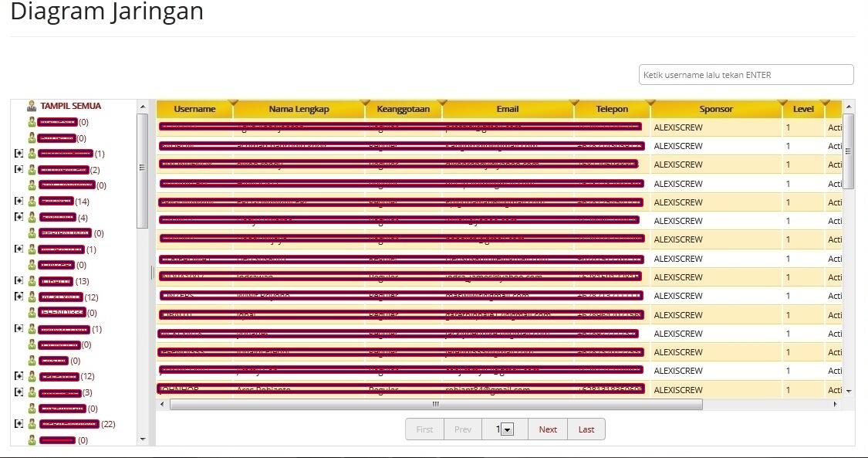Viewport: 868px width, 458px height.
Task: Open the Keanggotaan column filter triangle
Action: [x=442, y=103]
